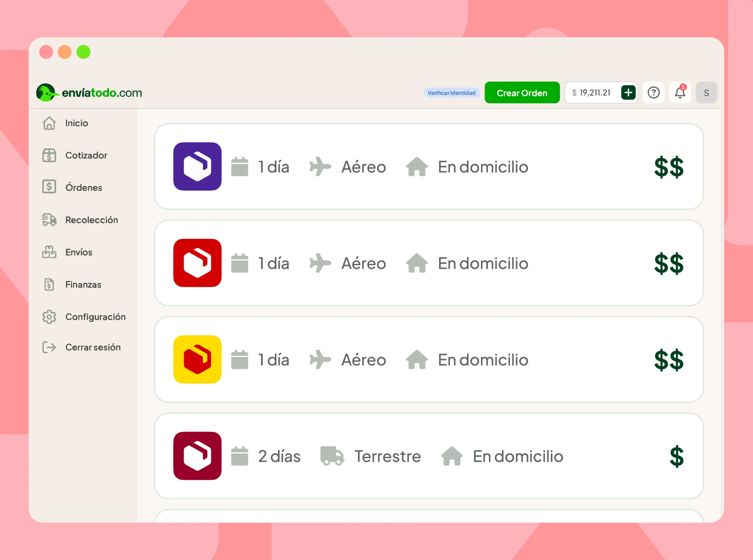
Task: Click the yellow carrier box logo
Action: point(197,359)
